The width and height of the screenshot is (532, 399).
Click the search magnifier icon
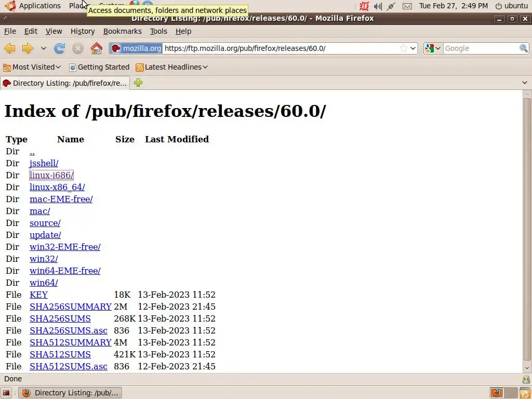click(524, 48)
